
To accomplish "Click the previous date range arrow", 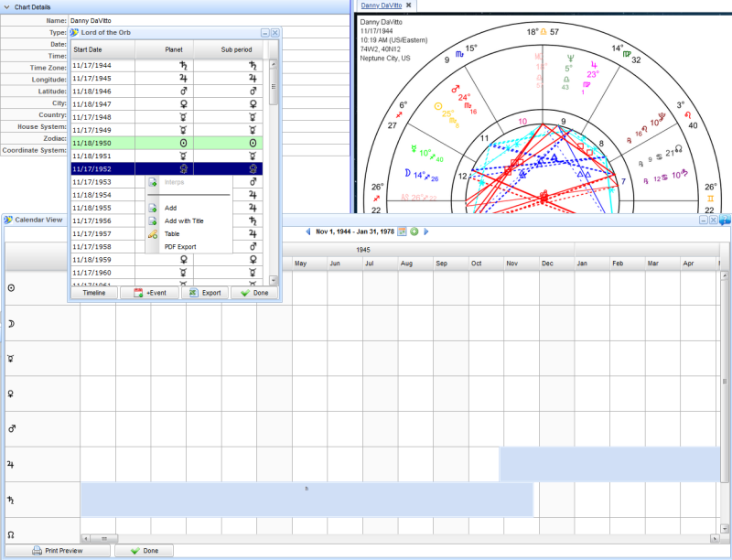I will pos(309,232).
